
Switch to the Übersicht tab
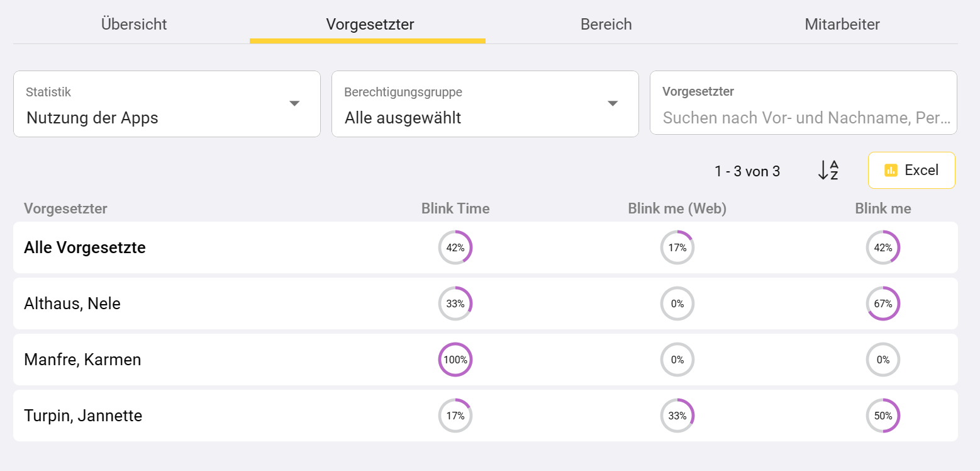coord(134,25)
